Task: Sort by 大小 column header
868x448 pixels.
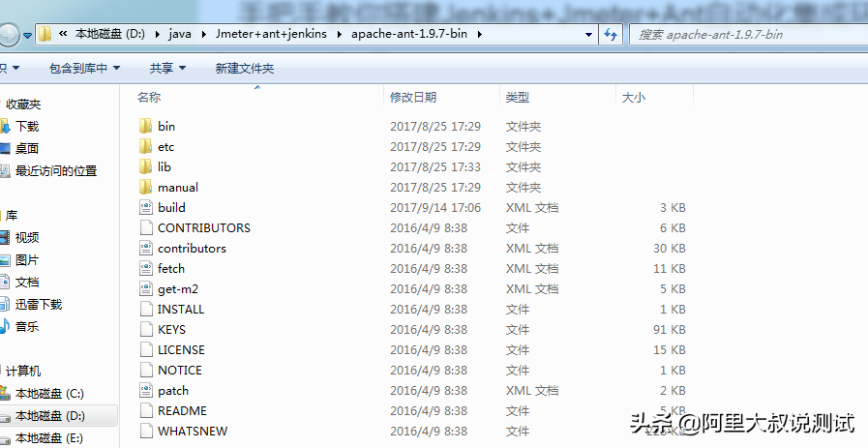Action: pyautogui.click(x=633, y=98)
